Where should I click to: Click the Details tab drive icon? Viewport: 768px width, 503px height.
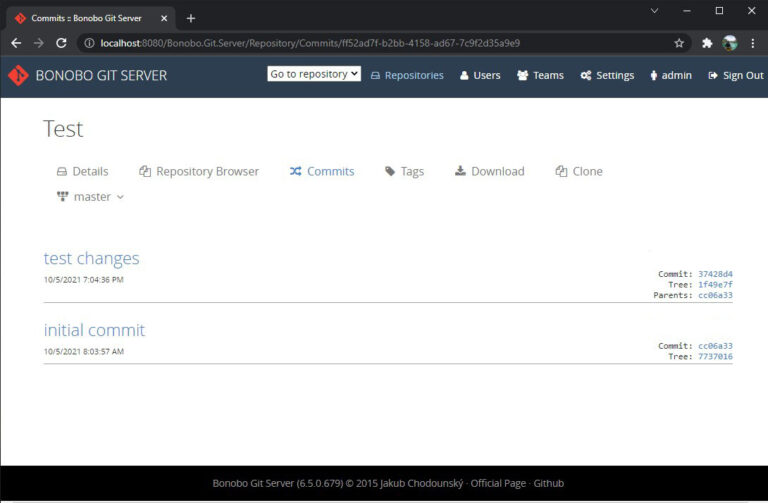pos(62,171)
